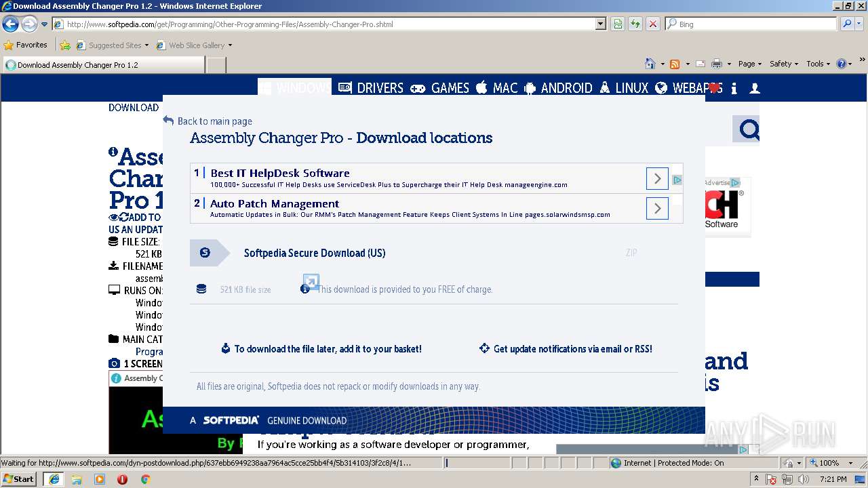Go back with the browser Back arrow
The width and height of the screenshot is (868, 488).
click(x=10, y=24)
